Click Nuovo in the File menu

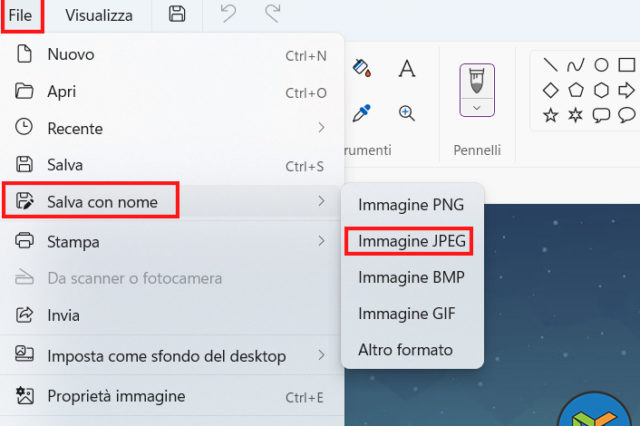(x=70, y=54)
